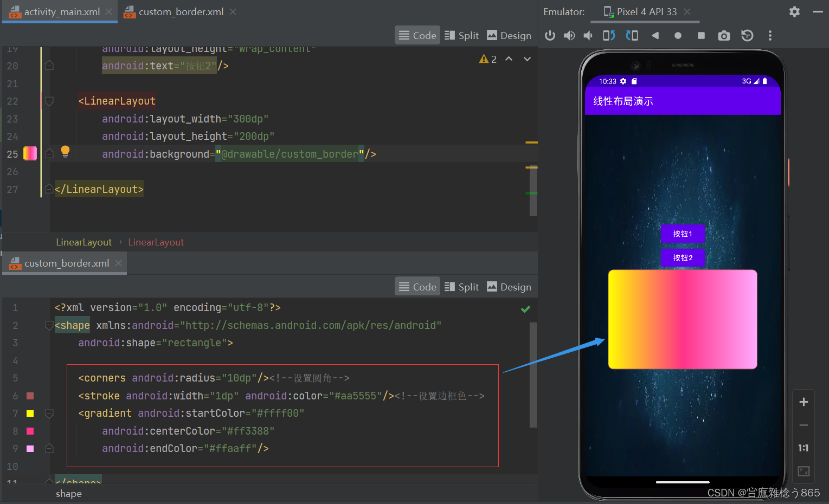Go to previous highlighted error arrow
Screen dimensions: 829x504
pyautogui.click(x=509, y=59)
